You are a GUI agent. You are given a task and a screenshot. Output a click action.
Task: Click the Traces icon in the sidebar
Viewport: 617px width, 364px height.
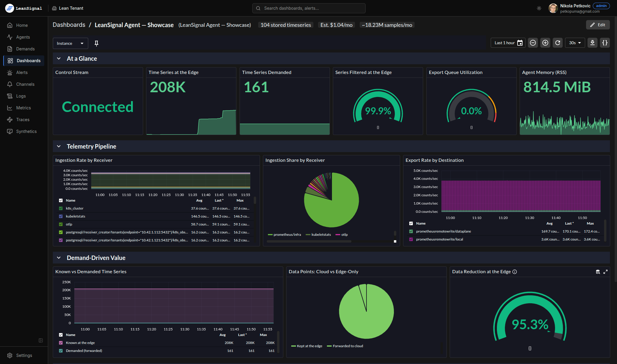(x=10, y=120)
